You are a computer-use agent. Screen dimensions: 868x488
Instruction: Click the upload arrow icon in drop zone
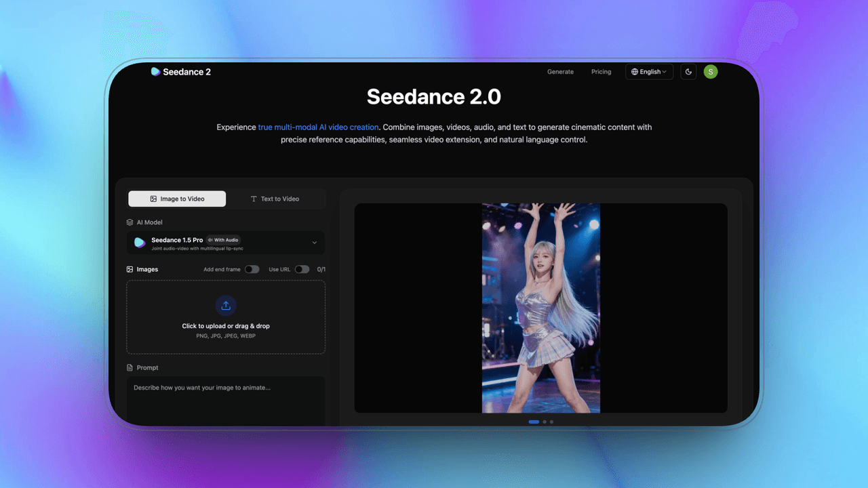pos(225,305)
